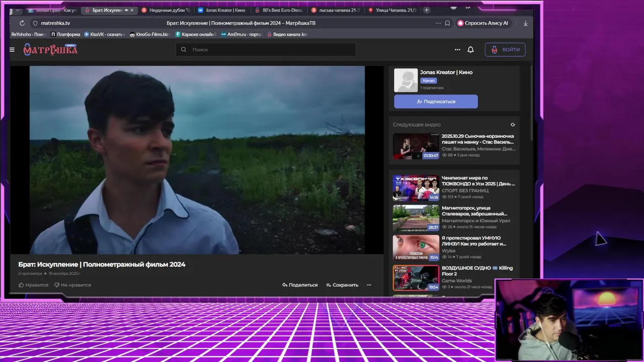The width and height of the screenshot is (644, 362).
Task: Open Сыночка-корзиночка video thumbnail
Action: (x=416, y=146)
